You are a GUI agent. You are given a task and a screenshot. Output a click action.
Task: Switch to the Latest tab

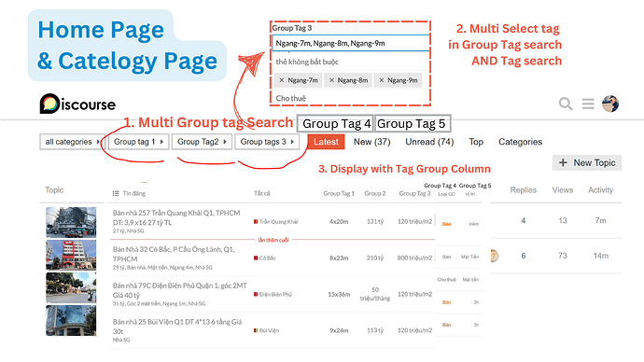(326, 142)
